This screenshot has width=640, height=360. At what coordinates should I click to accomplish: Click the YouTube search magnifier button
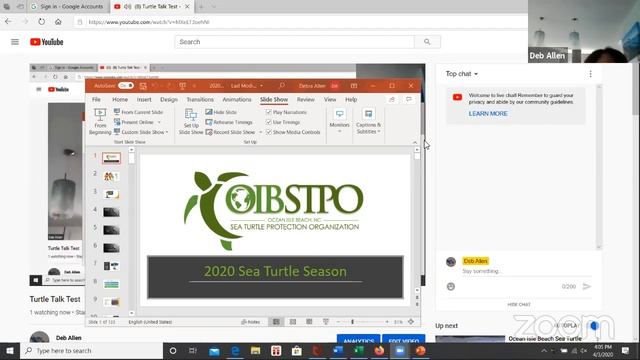[x=427, y=42]
